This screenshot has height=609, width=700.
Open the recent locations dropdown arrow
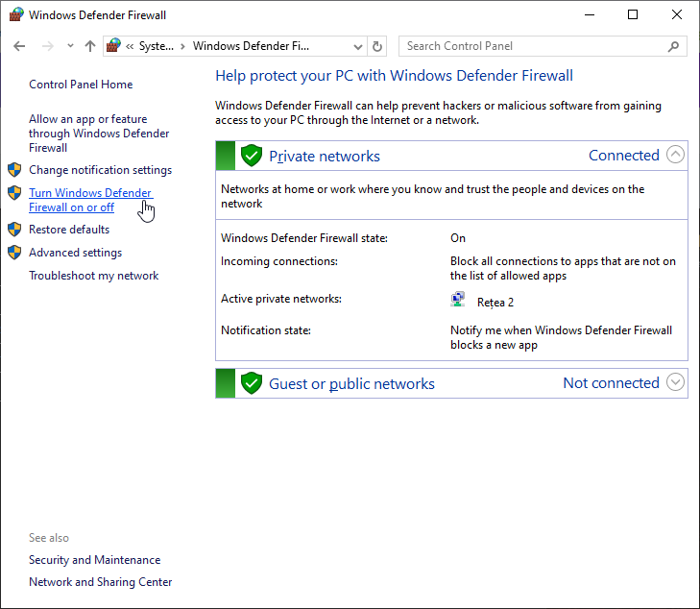click(70, 45)
